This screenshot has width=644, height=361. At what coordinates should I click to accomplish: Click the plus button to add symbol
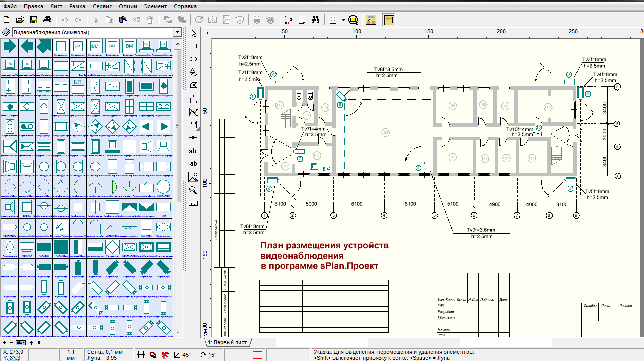(5, 343)
